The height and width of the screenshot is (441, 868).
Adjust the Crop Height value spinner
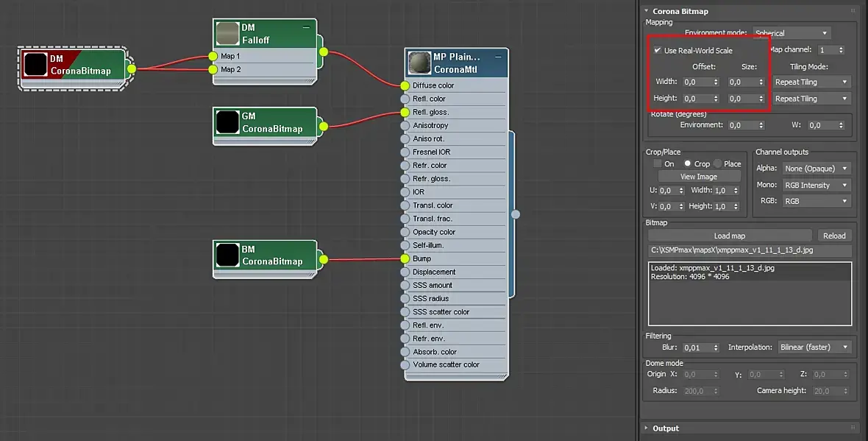coord(736,206)
